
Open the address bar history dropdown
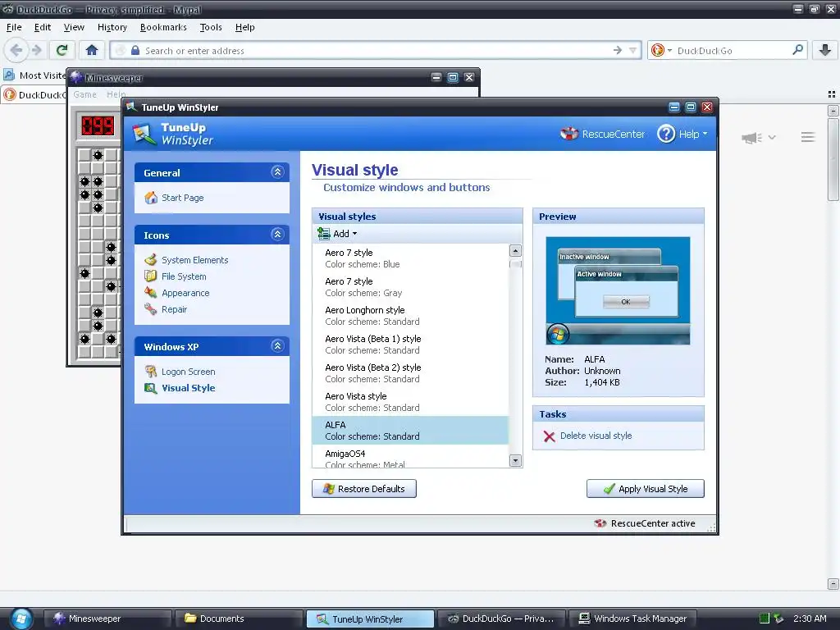[x=632, y=50]
